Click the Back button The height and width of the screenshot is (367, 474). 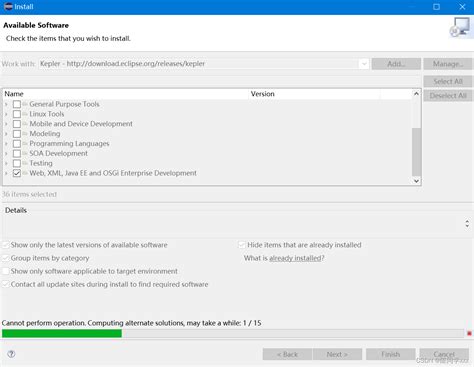(x=287, y=354)
